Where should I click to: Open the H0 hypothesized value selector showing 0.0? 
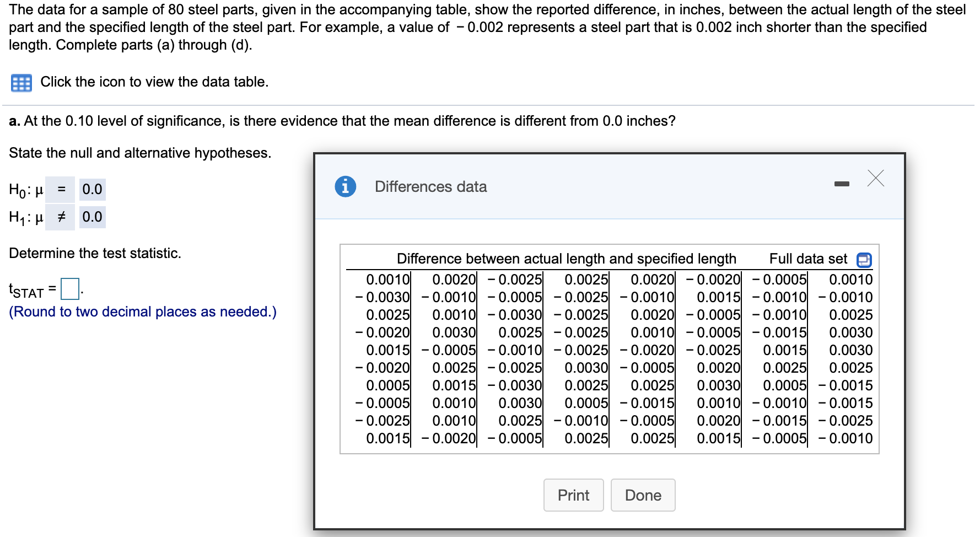[91, 189]
